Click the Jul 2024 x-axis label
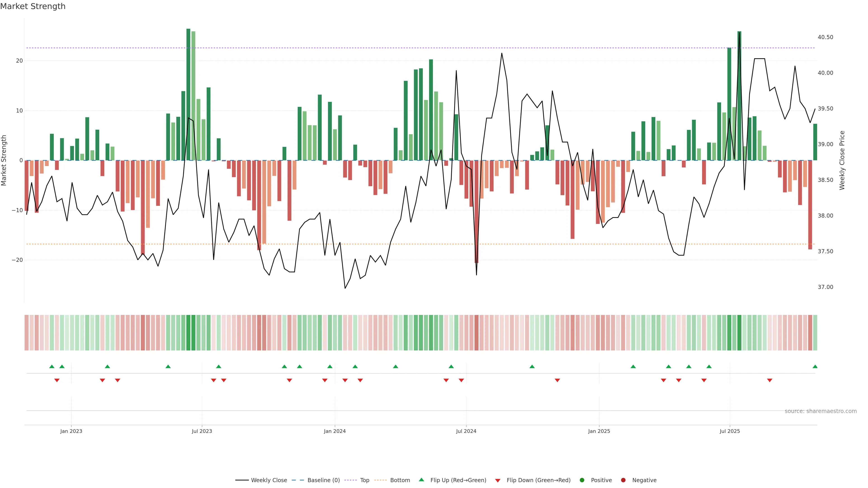Viewport: 868px width, 488px height. coord(466,431)
